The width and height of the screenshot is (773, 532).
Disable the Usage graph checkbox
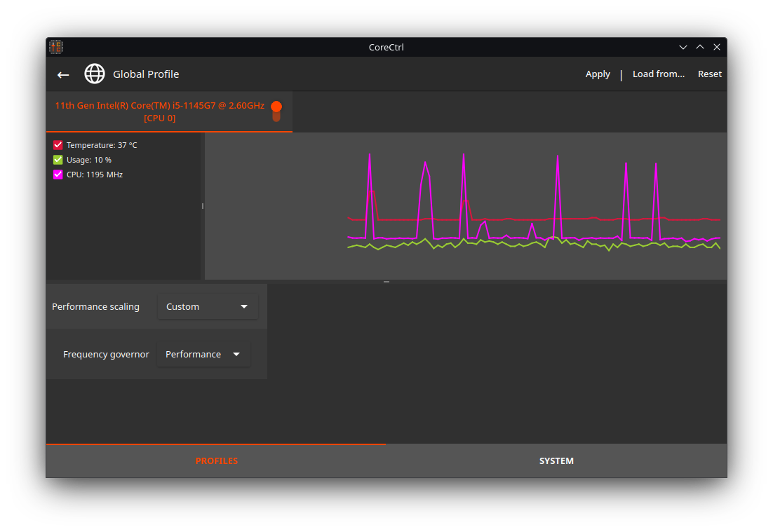pyautogui.click(x=58, y=160)
